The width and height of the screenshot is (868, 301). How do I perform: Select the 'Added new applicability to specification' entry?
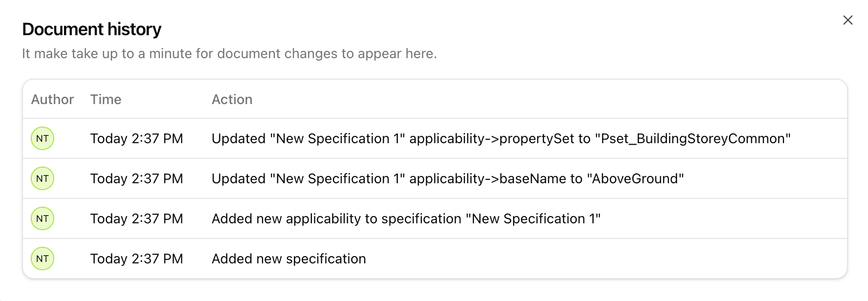click(x=406, y=219)
